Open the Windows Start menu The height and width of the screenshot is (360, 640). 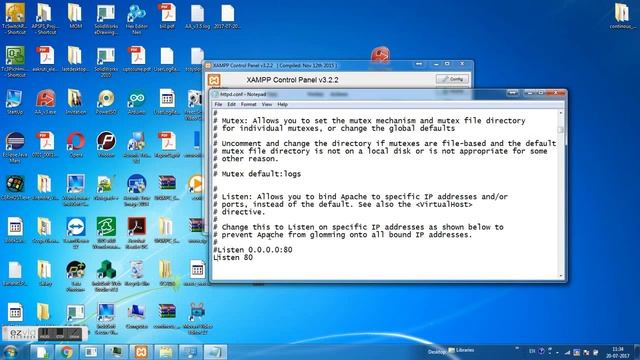coord(11,352)
